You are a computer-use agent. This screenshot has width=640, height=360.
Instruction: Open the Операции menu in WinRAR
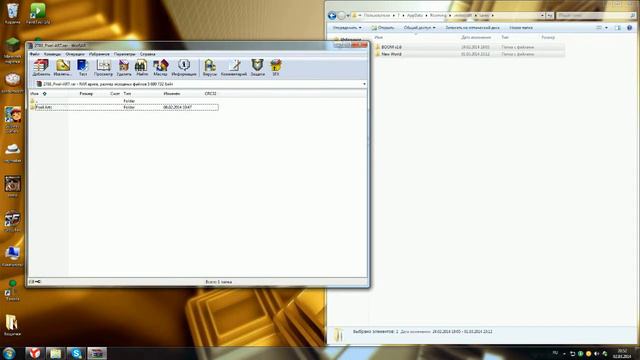point(75,54)
